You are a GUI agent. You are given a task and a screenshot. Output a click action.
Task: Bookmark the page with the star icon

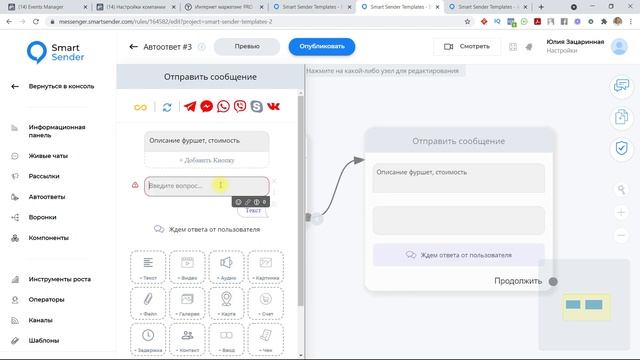[x=467, y=22]
